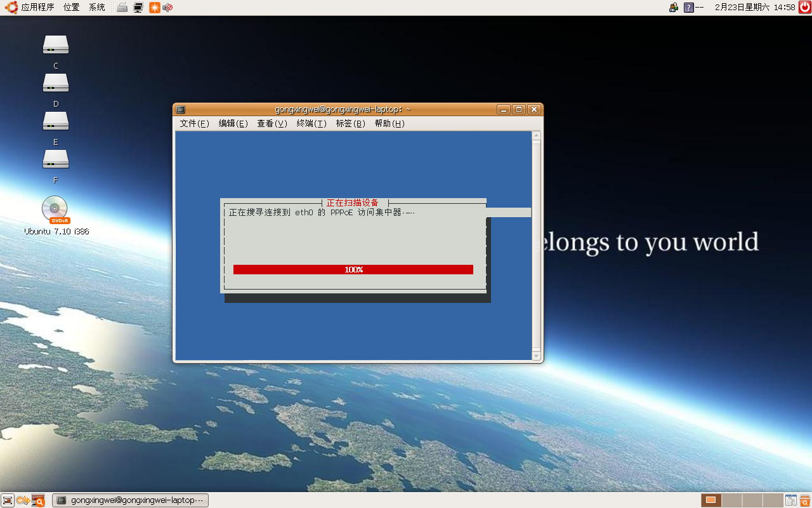The image size is (812, 508).
Task: Click the orange arrow icon in bottom panel
Action: (x=23, y=500)
